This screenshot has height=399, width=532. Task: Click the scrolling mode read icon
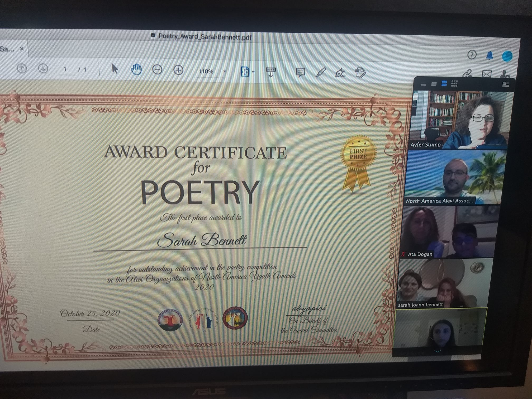pos(270,72)
